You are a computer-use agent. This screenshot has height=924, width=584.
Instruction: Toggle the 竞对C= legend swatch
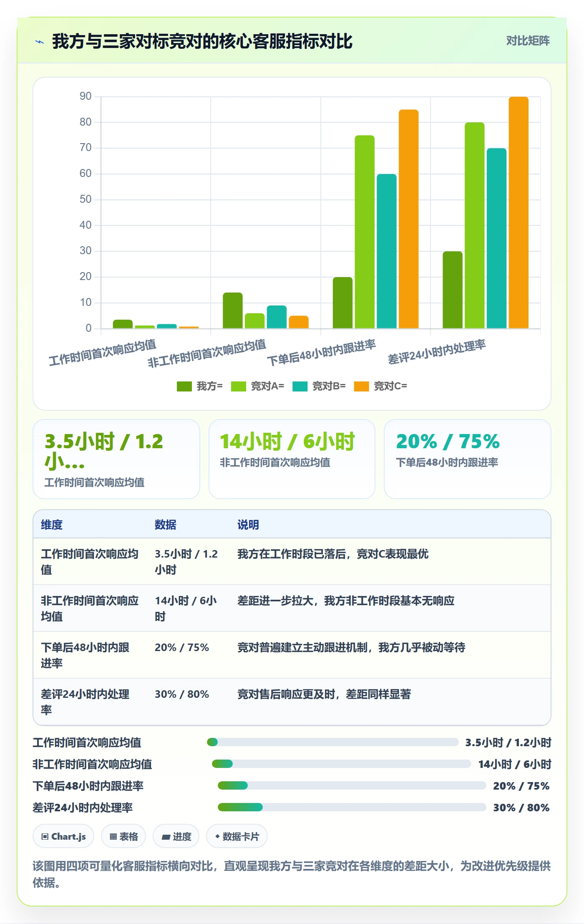(x=361, y=386)
